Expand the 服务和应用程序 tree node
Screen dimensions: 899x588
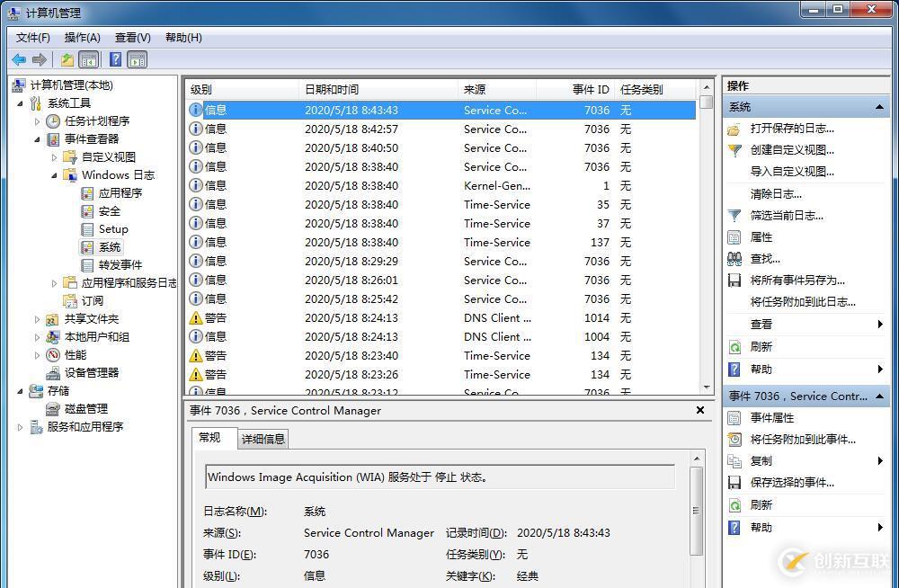[x=20, y=427]
